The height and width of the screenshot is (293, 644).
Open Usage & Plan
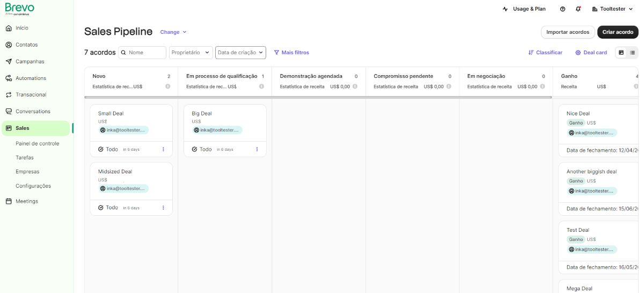click(524, 9)
